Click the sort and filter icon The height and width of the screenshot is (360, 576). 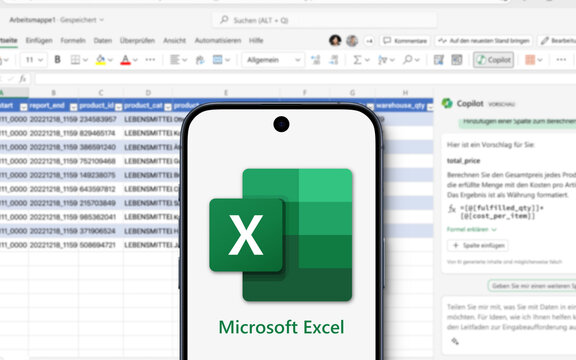[x=382, y=60]
